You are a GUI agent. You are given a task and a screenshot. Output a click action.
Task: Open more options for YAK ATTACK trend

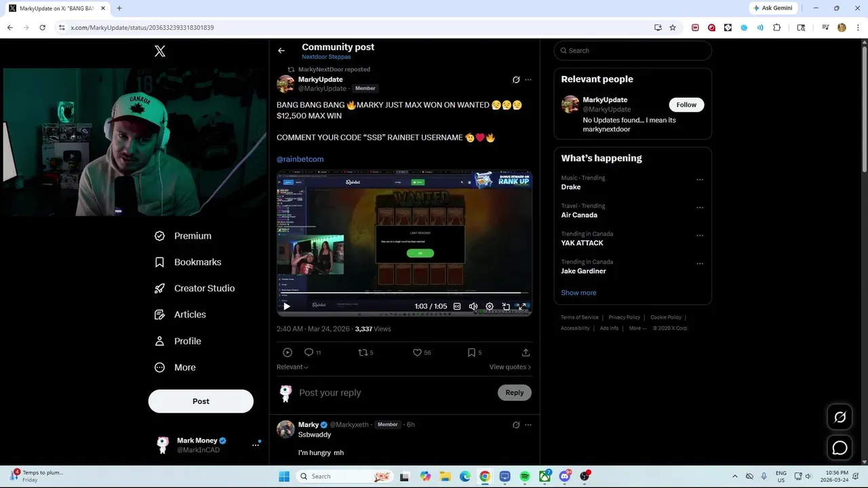(x=700, y=236)
